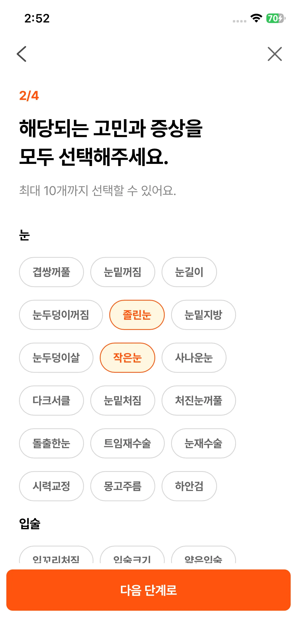Select 눈밑지방 concern
This screenshot has width=297, height=644.
tap(203, 315)
